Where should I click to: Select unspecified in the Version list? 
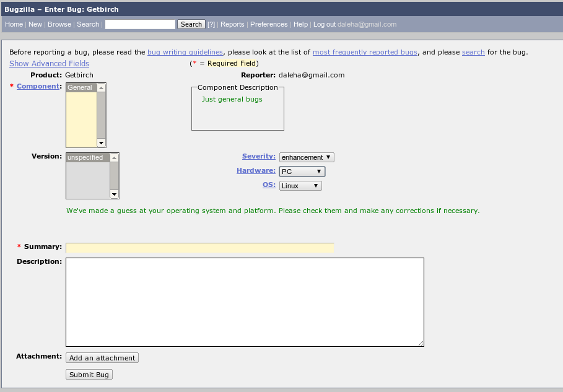coord(88,157)
